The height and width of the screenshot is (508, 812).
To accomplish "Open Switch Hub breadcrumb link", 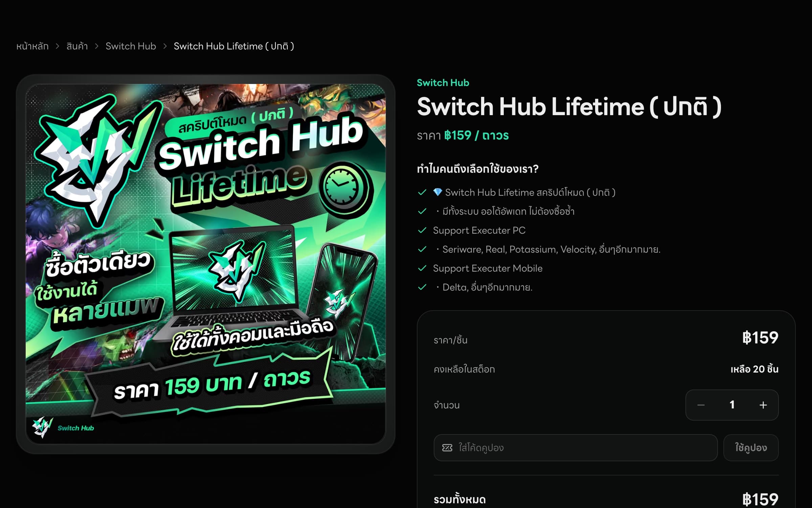I will pyautogui.click(x=131, y=46).
